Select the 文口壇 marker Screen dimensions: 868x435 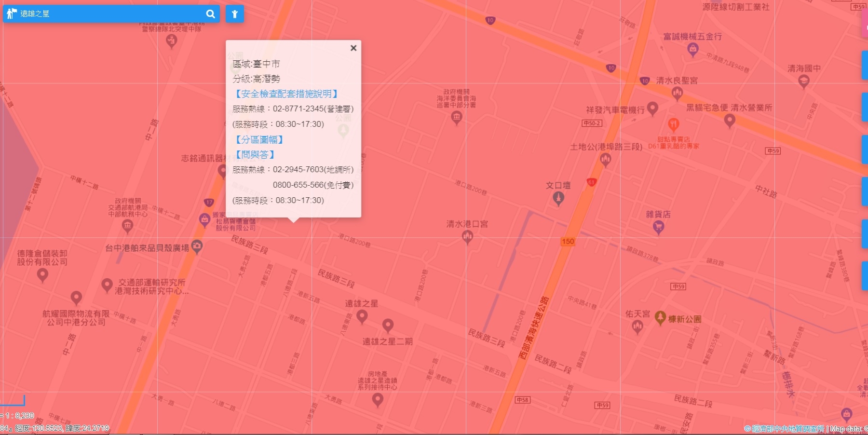(x=558, y=198)
